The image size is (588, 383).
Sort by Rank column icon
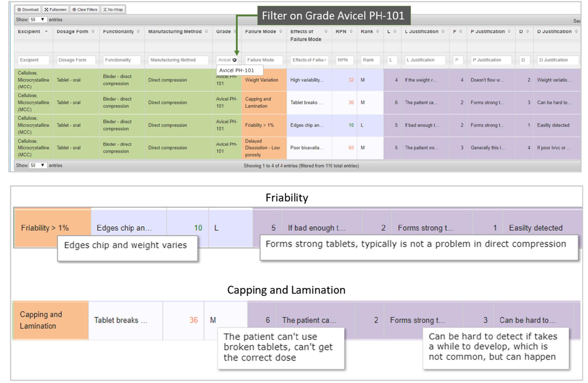378,31
